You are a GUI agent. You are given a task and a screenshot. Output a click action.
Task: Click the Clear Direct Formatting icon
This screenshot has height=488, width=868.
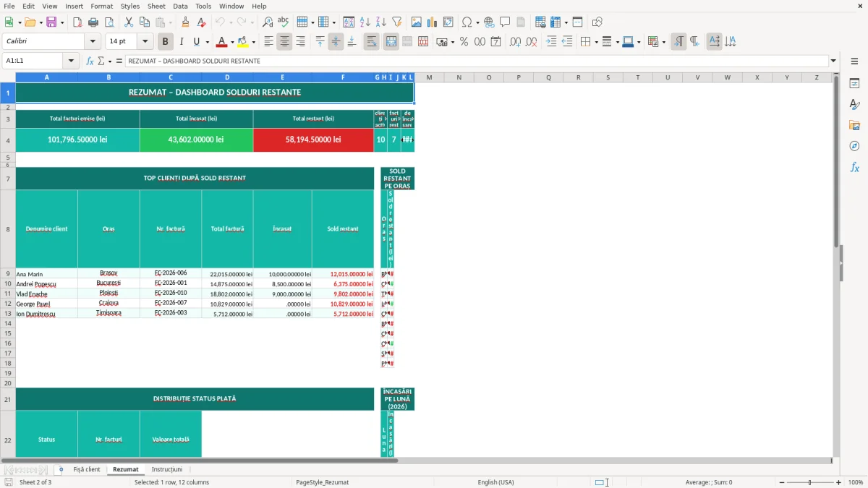(x=200, y=22)
